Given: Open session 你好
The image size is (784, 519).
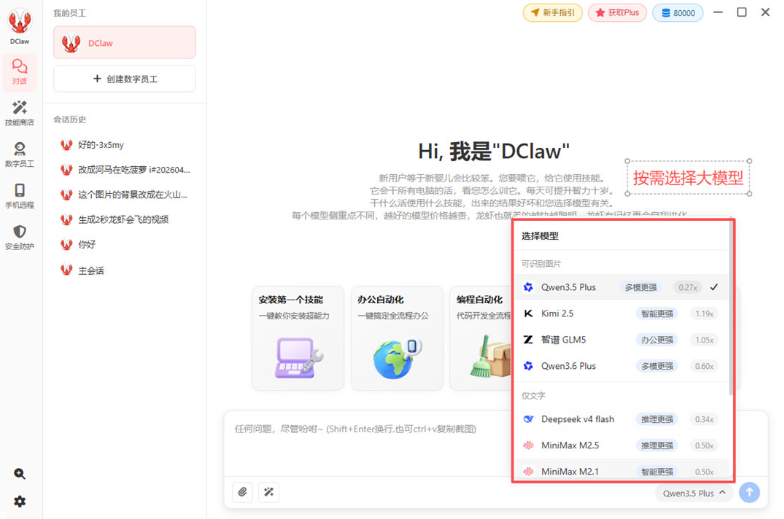Looking at the screenshot, I should coord(124,244).
